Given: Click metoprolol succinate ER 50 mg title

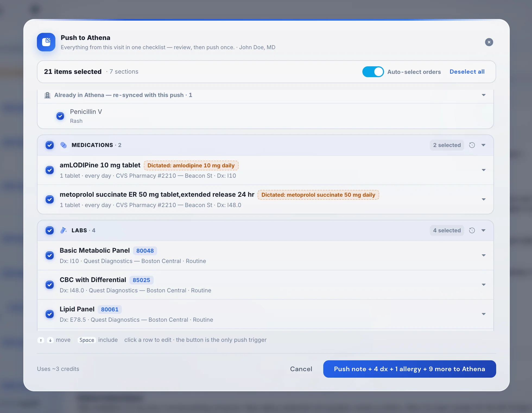Looking at the screenshot, I should coord(157,195).
